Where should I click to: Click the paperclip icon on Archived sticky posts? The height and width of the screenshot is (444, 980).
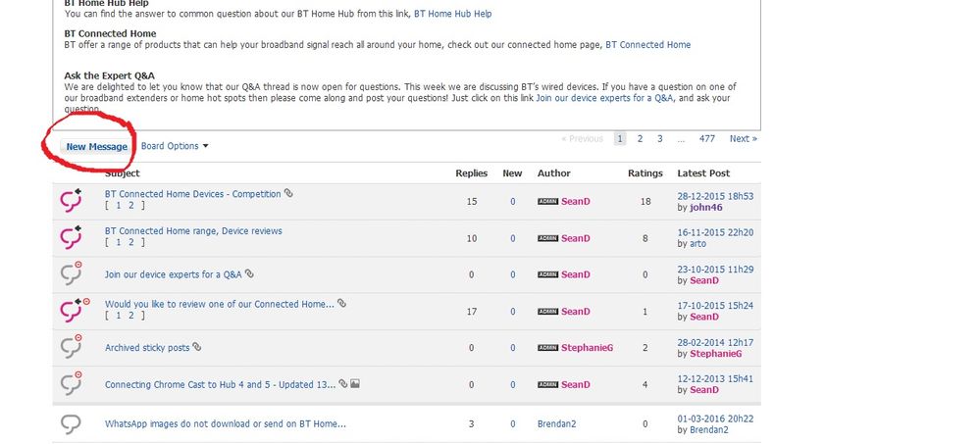pyautogui.click(x=196, y=347)
